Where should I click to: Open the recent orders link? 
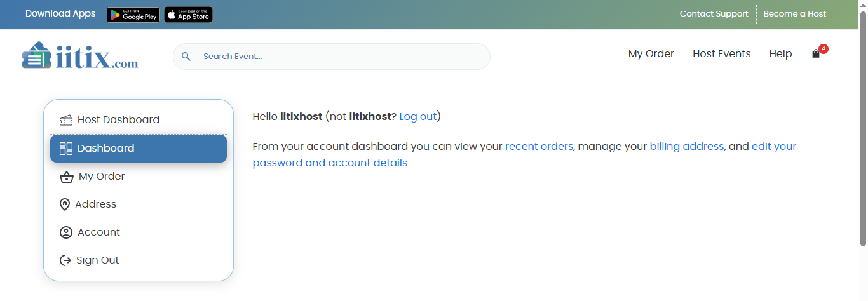click(539, 147)
